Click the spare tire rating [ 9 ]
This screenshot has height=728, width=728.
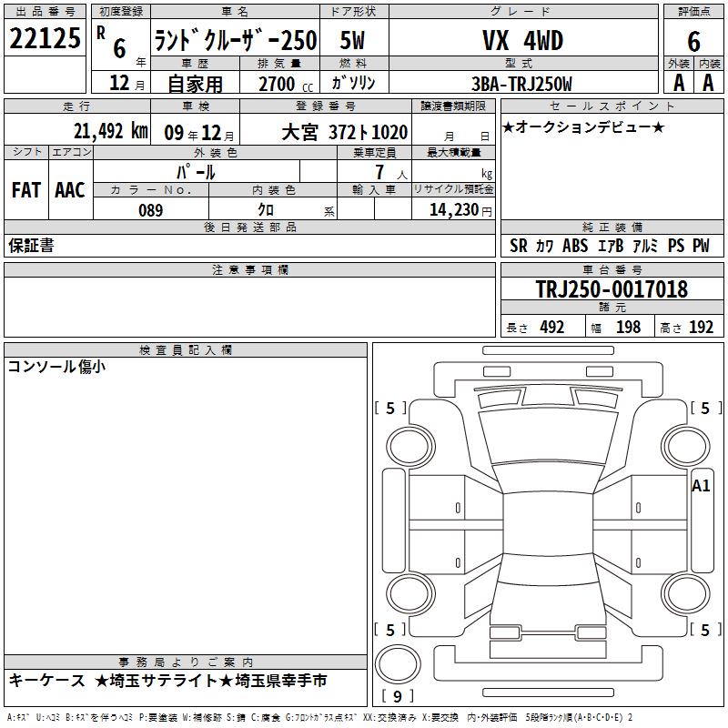pos(398,696)
